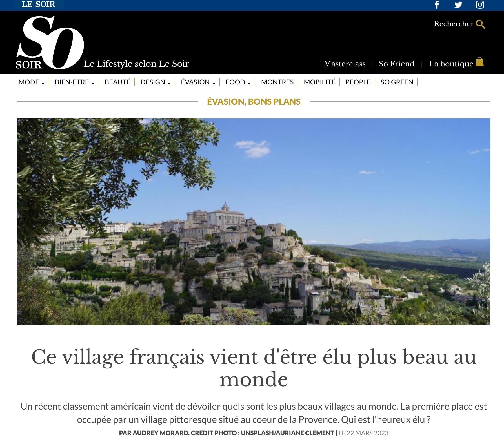Open the Facebook page icon

click(437, 5)
